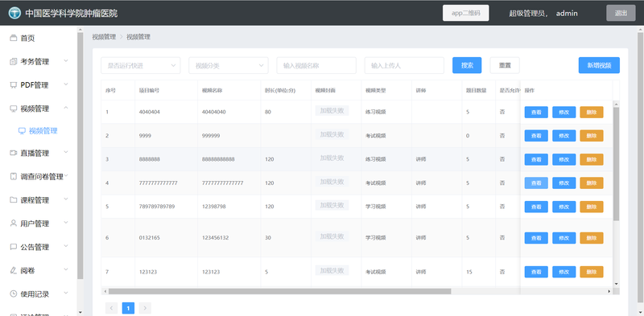Click 删除 for row 4040404

[x=592, y=112]
